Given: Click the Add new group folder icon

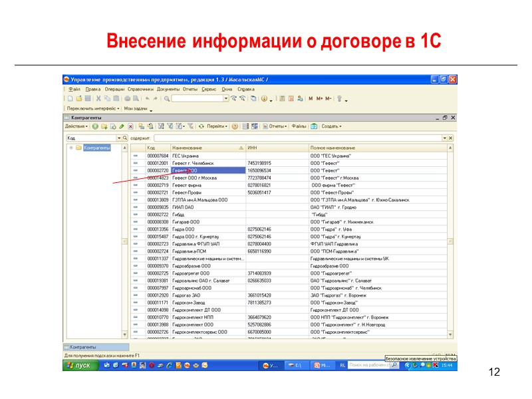Looking at the screenshot, I should (104, 126).
